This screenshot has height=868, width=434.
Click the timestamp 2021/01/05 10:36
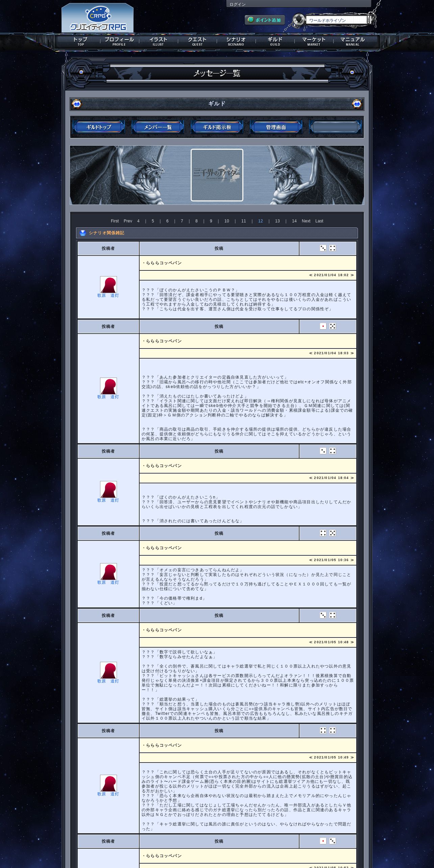coord(331,560)
